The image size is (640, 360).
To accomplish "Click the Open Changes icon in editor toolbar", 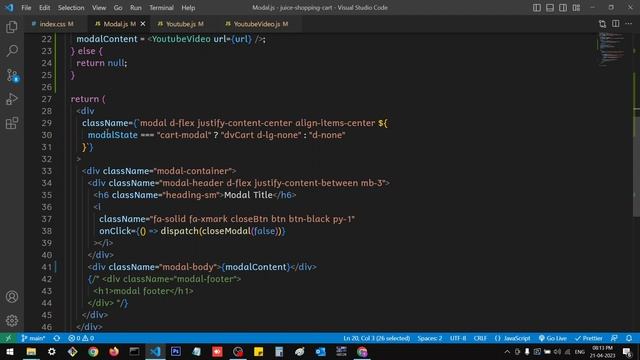I will [x=602, y=24].
